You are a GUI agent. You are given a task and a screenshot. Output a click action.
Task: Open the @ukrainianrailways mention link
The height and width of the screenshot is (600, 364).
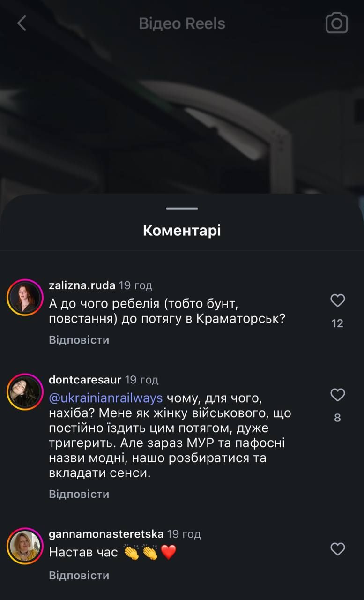tap(106, 398)
